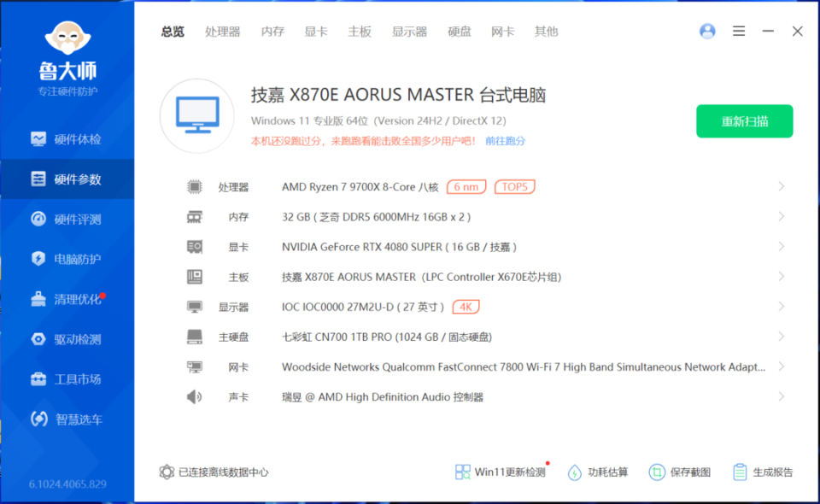Switch to the top 网卡 tab
Screen dimensions: 820x504
502,32
